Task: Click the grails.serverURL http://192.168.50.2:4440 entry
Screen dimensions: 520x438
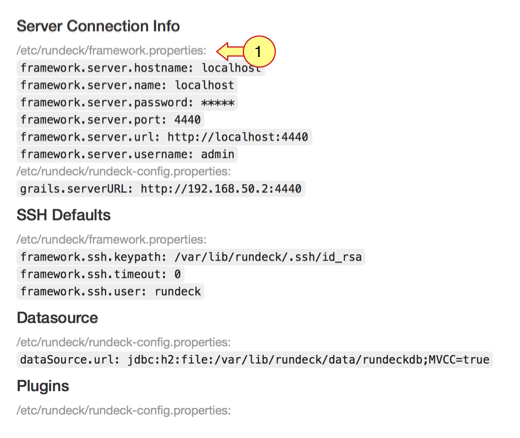Action: [161, 189]
